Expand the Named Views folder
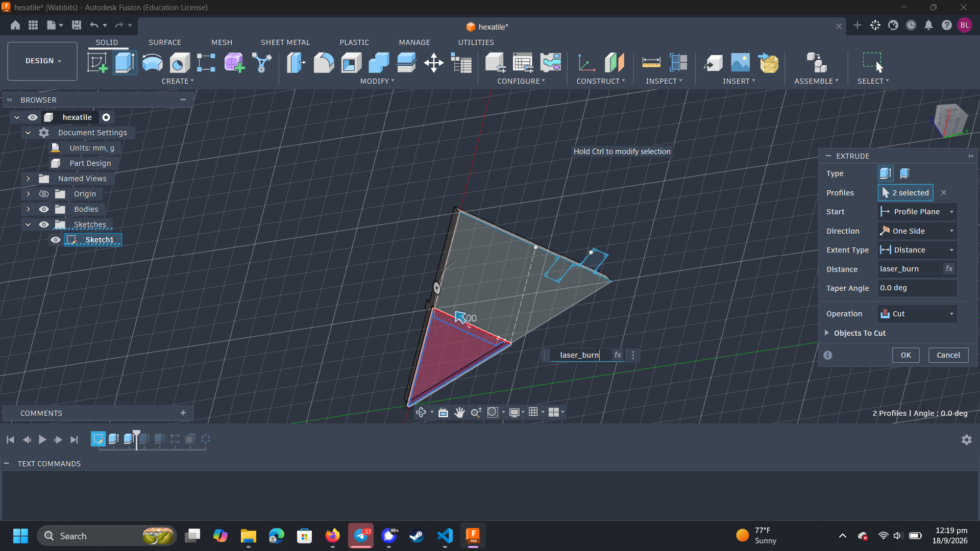Image resolution: width=980 pixels, height=551 pixels. 28,179
